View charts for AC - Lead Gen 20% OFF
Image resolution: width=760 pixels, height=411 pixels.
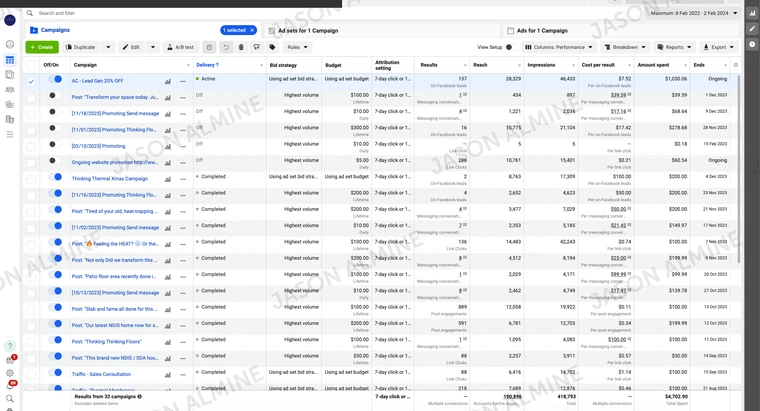pos(168,81)
